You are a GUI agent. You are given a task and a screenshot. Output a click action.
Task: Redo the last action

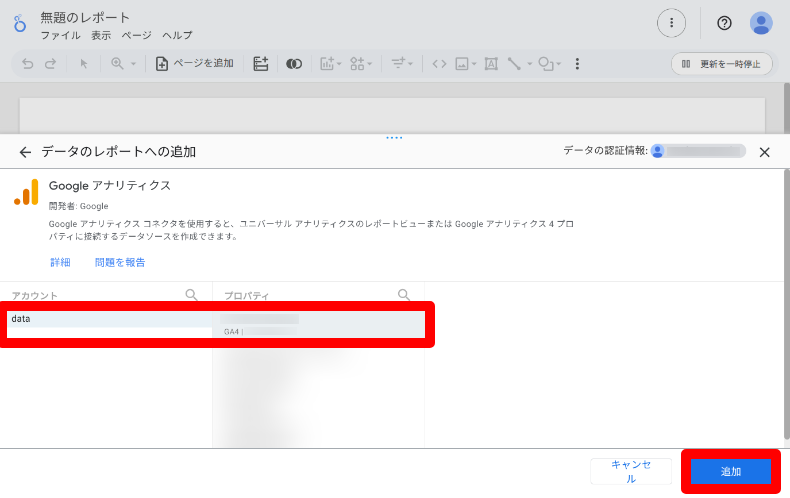tap(50, 64)
